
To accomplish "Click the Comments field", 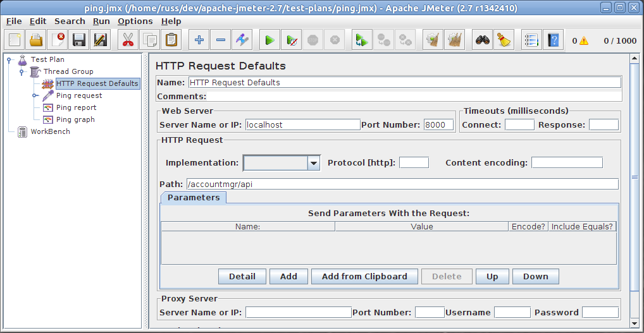I will click(x=414, y=97).
